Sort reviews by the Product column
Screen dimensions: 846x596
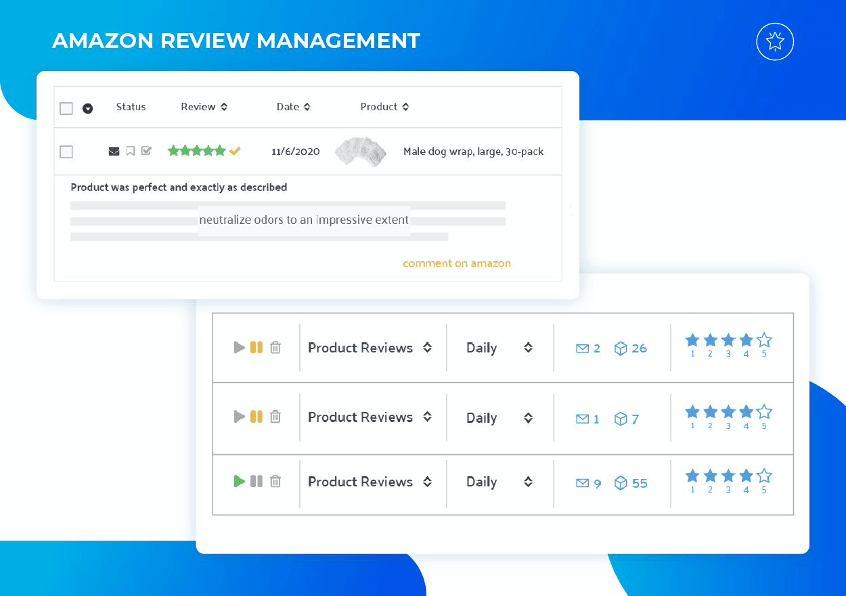384,107
